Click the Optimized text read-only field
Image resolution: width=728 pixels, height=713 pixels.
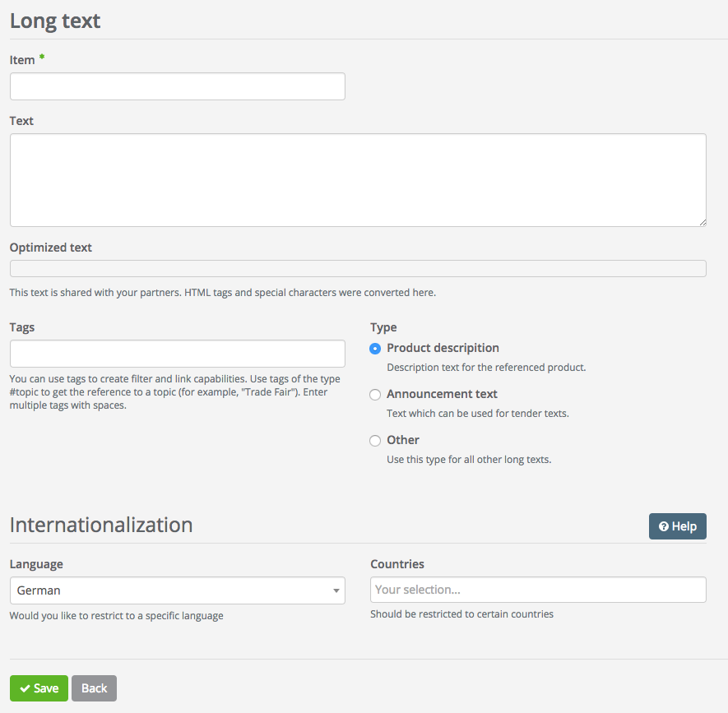pos(358,269)
